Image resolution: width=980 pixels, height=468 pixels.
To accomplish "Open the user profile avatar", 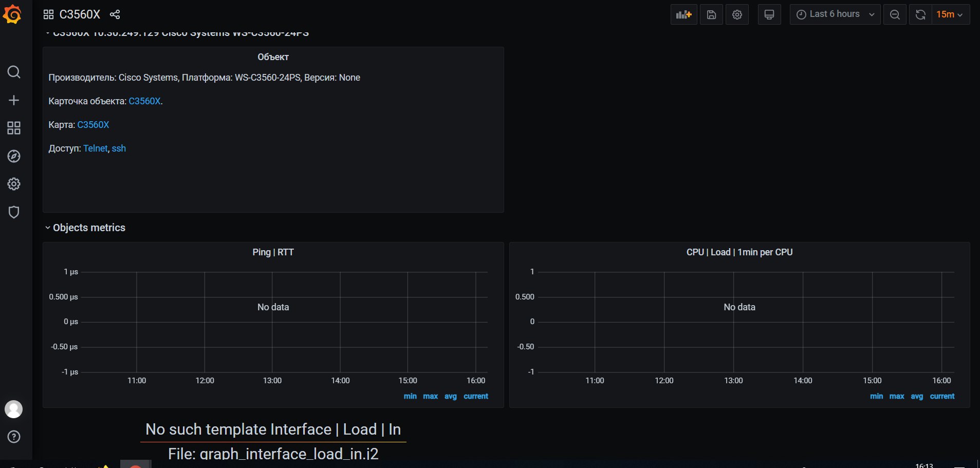I will 14,409.
